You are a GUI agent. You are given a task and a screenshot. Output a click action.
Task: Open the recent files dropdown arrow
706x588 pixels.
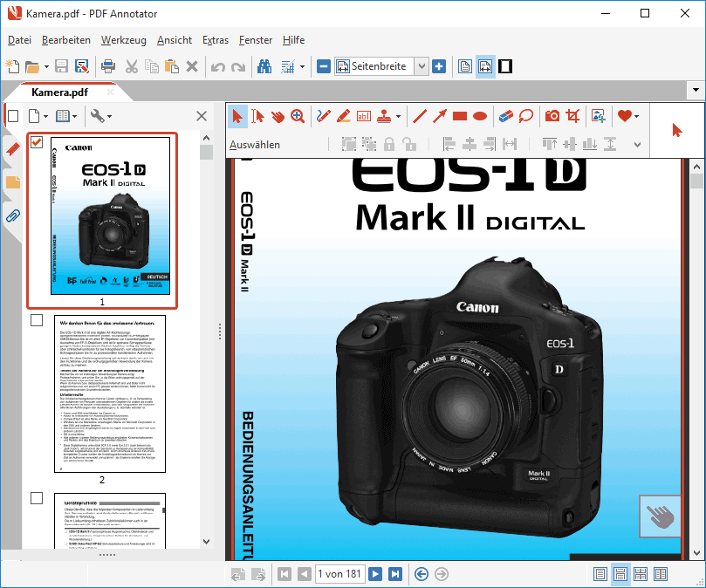click(46, 66)
